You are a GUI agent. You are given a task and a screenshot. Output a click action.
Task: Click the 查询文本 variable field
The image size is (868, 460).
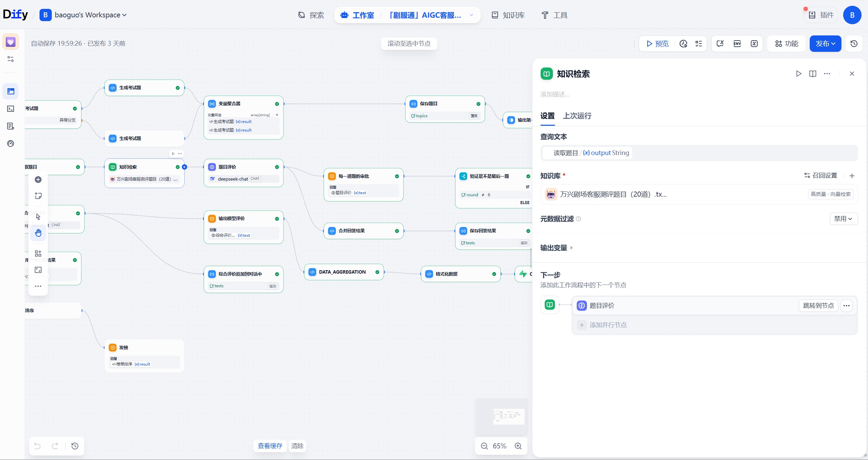(699, 153)
